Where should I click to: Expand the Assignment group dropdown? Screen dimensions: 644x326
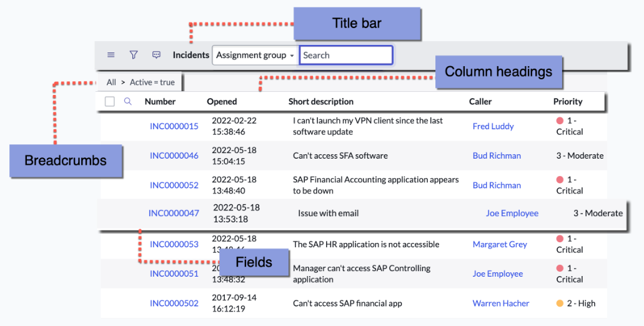tap(255, 55)
